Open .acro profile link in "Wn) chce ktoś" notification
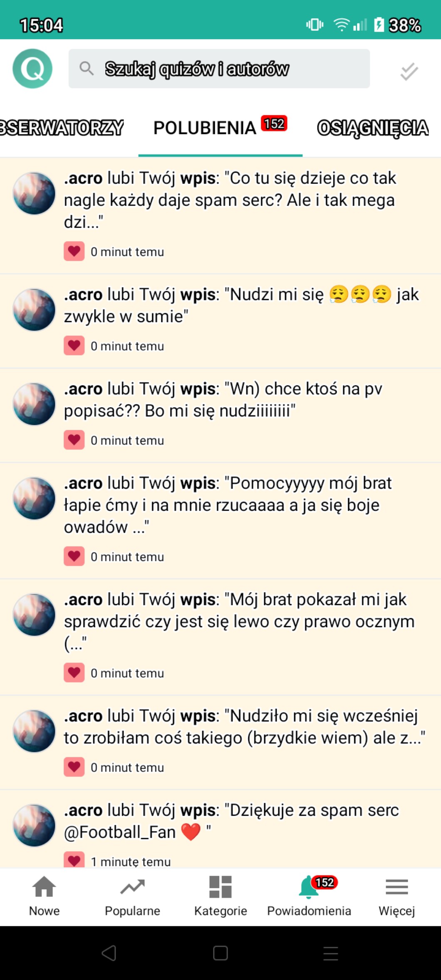The width and height of the screenshot is (441, 980). pyautogui.click(x=83, y=389)
